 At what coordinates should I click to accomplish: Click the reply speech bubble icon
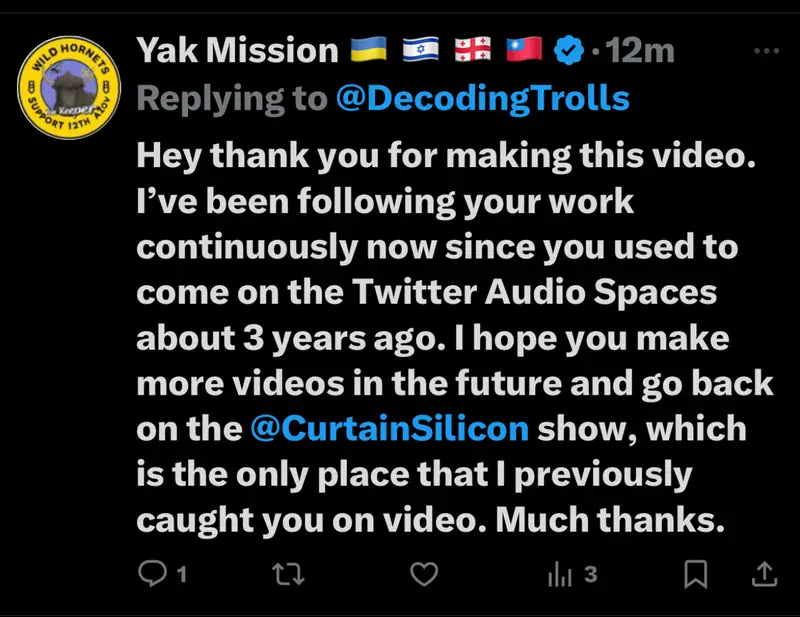(x=150, y=574)
